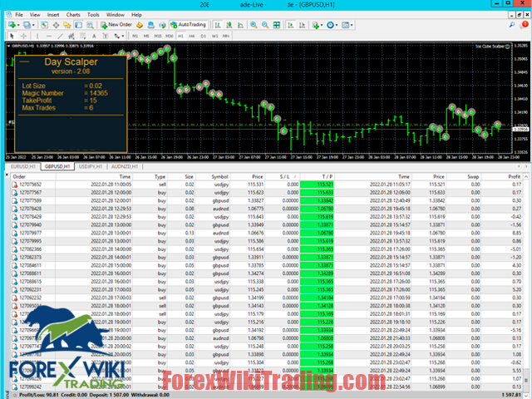Zoom out on the chart
This screenshot has height=399, width=532.
pyautogui.click(x=265, y=25)
